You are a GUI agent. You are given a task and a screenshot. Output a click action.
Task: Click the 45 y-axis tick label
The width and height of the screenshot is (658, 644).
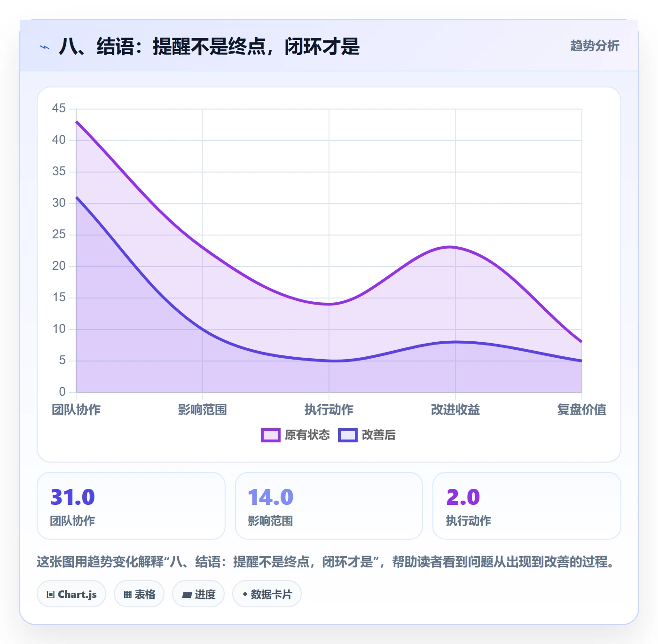point(59,109)
